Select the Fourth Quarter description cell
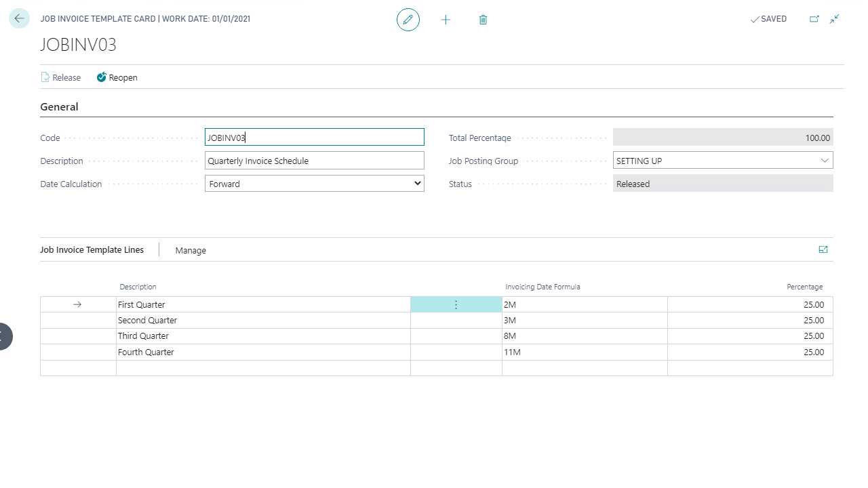This screenshot has width=868, height=488. coord(263,352)
